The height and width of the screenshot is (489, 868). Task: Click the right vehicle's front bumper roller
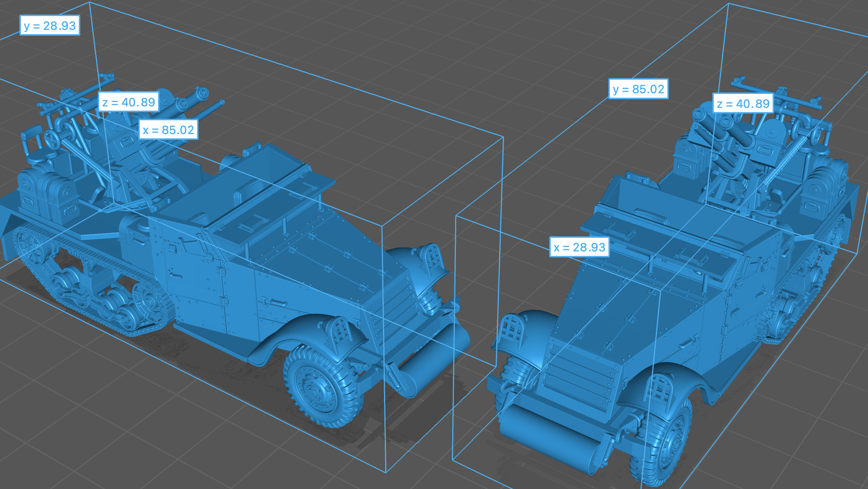(550, 435)
